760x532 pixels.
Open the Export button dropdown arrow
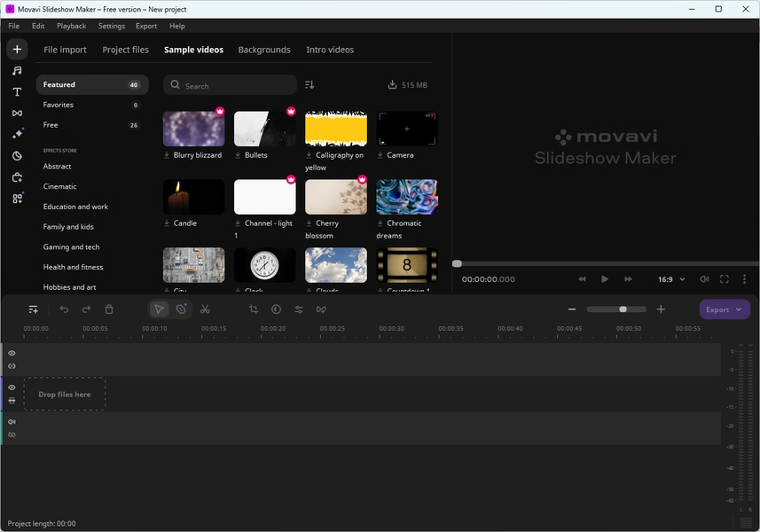click(739, 309)
